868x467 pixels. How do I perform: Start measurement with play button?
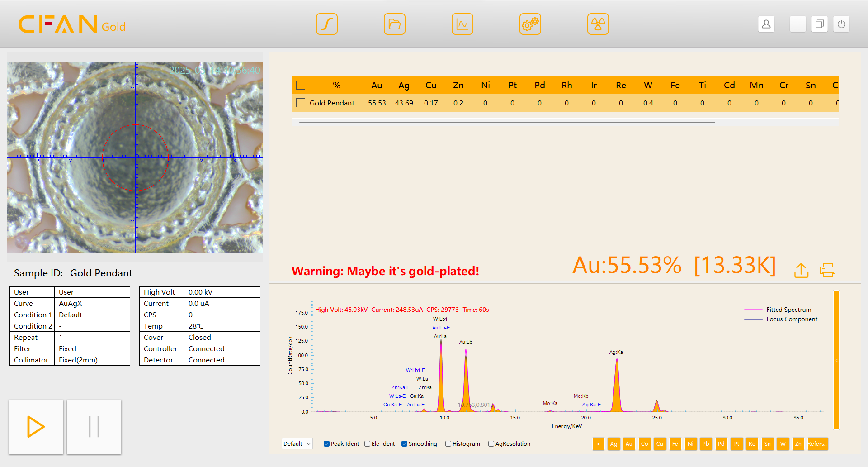(36, 427)
